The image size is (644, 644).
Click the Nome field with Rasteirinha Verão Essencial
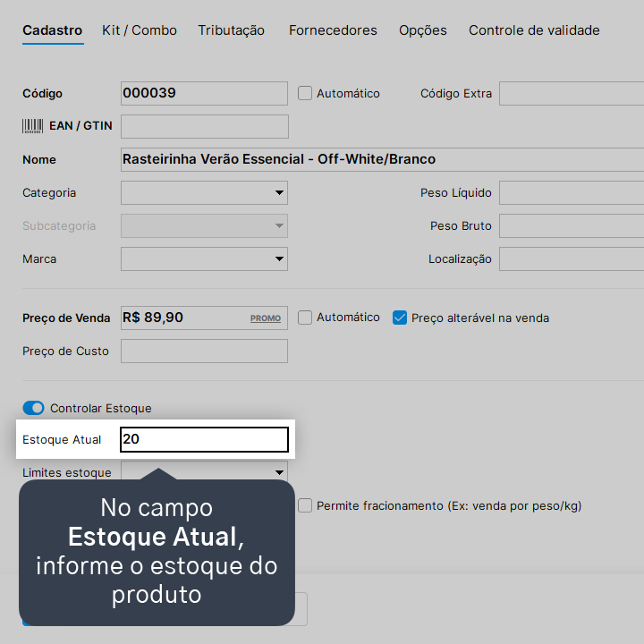click(x=382, y=159)
